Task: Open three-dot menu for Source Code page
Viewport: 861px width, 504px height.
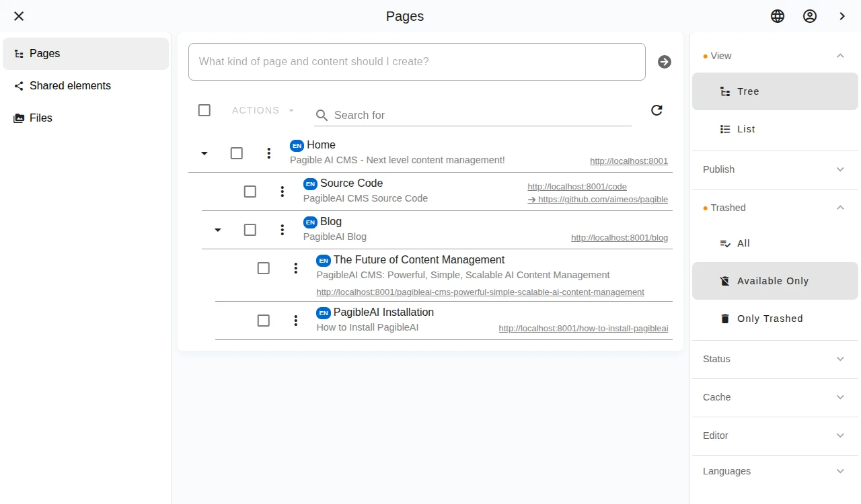Action: (x=283, y=192)
